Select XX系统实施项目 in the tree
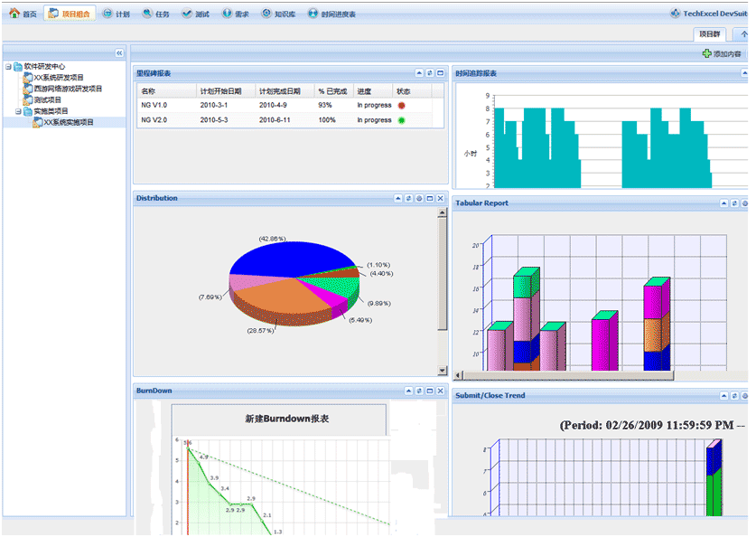The height and width of the screenshot is (537, 756). [69, 123]
